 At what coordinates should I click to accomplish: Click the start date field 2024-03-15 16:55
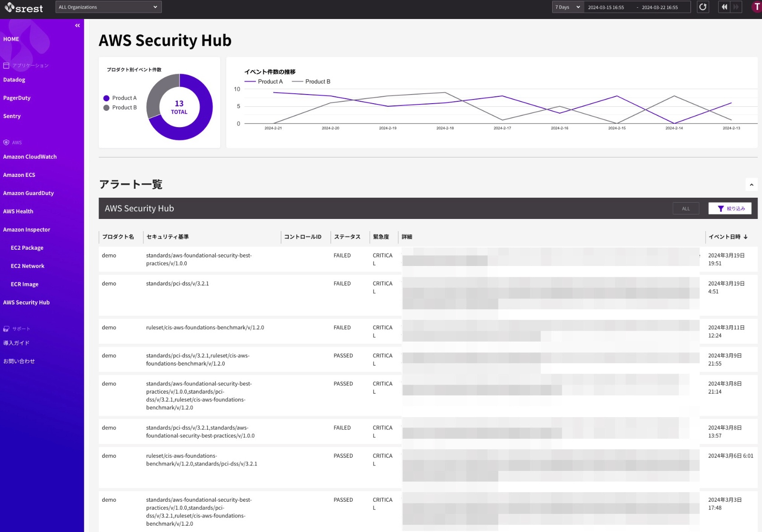pyautogui.click(x=606, y=7)
